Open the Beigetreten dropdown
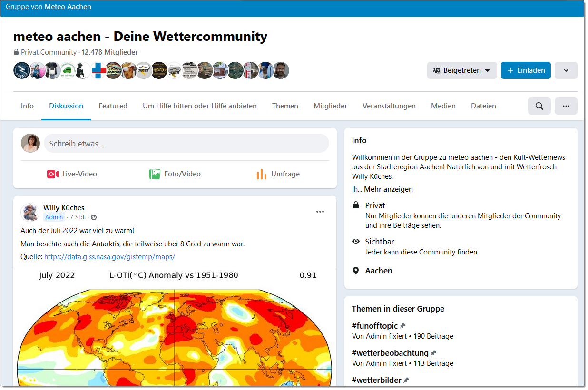Screen dimensions: 588x390 click(x=462, y=70)
